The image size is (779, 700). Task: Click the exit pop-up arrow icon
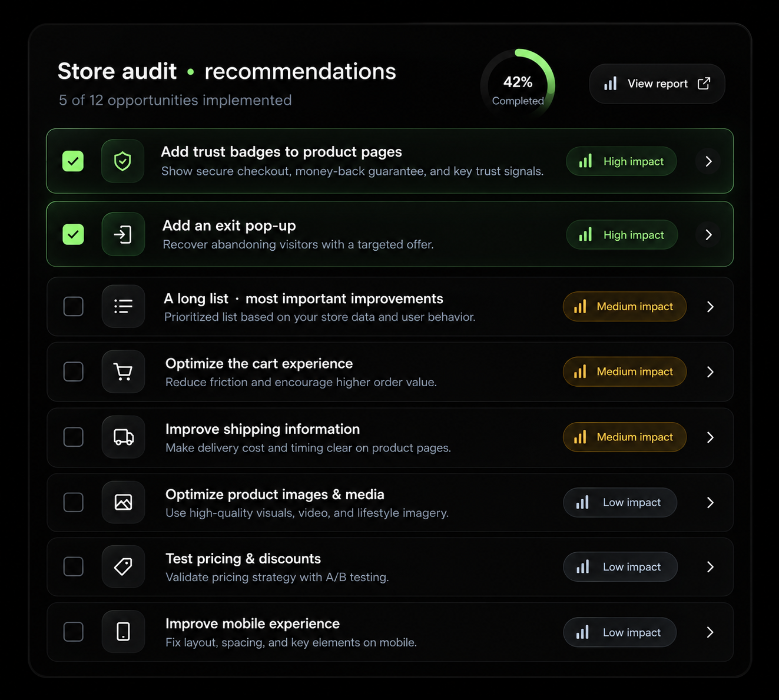coord(122,234)
